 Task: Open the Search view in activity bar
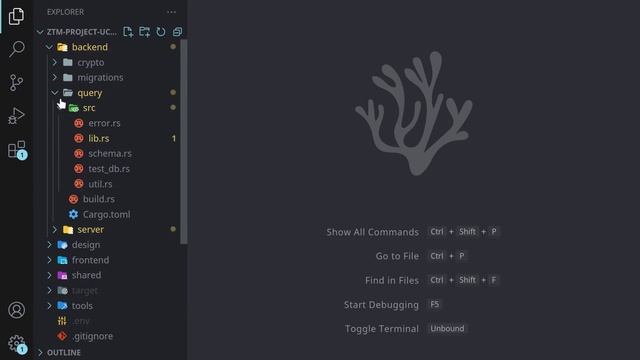[16, 49]
